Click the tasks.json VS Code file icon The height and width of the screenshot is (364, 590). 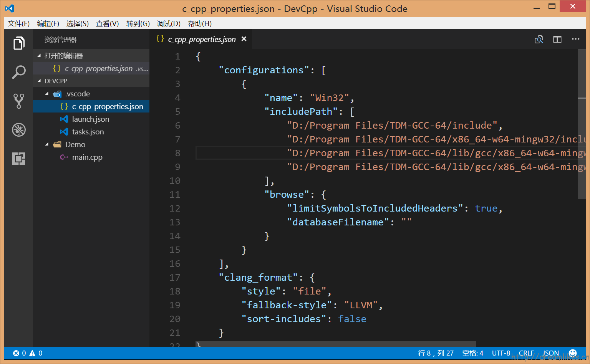[x=64, y=132]
